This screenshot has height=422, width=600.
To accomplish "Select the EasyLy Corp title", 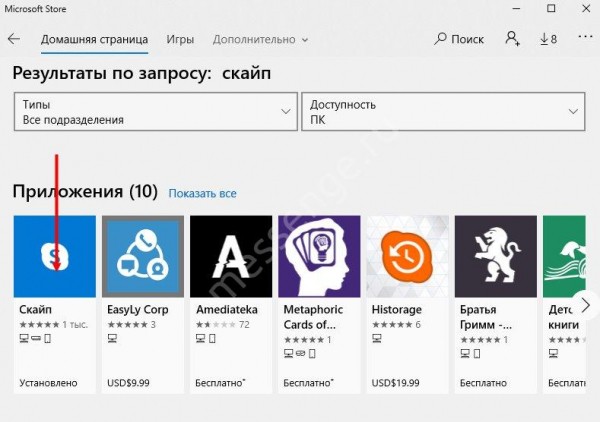I will (x=138, y=310).
